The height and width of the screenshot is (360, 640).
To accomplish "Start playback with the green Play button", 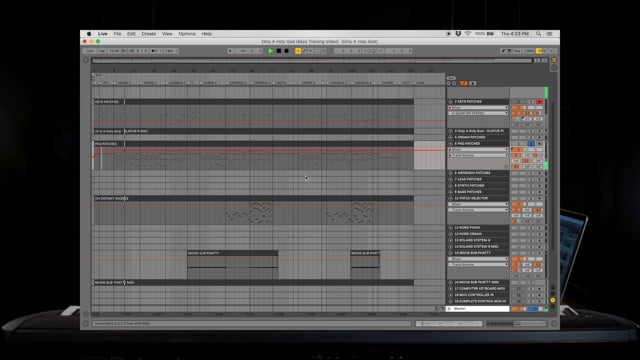I will (x=270, y=51).
